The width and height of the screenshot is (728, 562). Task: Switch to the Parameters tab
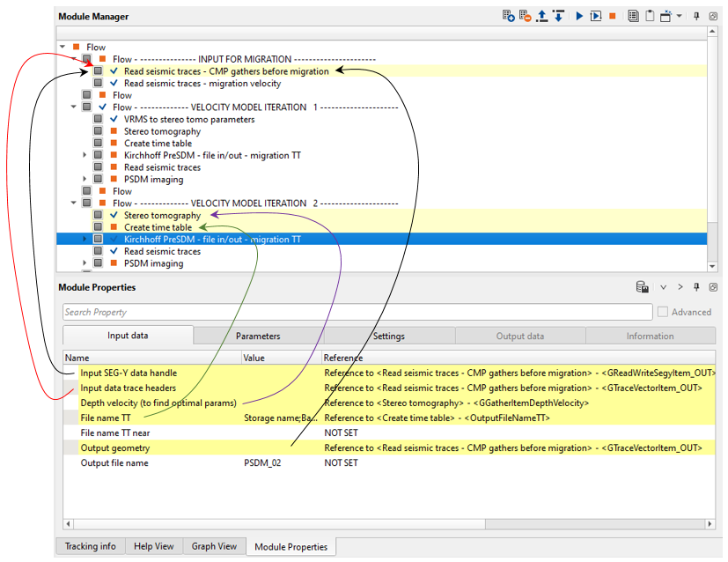click(258, 336)
